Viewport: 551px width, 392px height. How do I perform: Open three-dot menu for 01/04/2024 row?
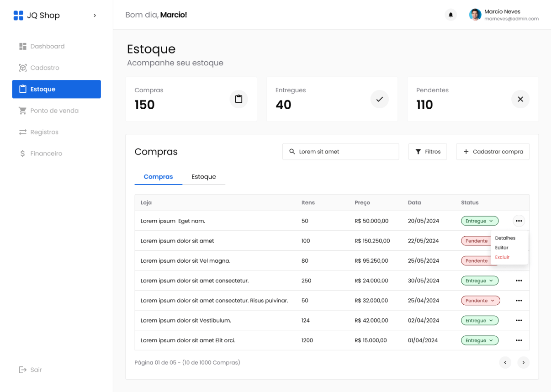tap(519, 340)
